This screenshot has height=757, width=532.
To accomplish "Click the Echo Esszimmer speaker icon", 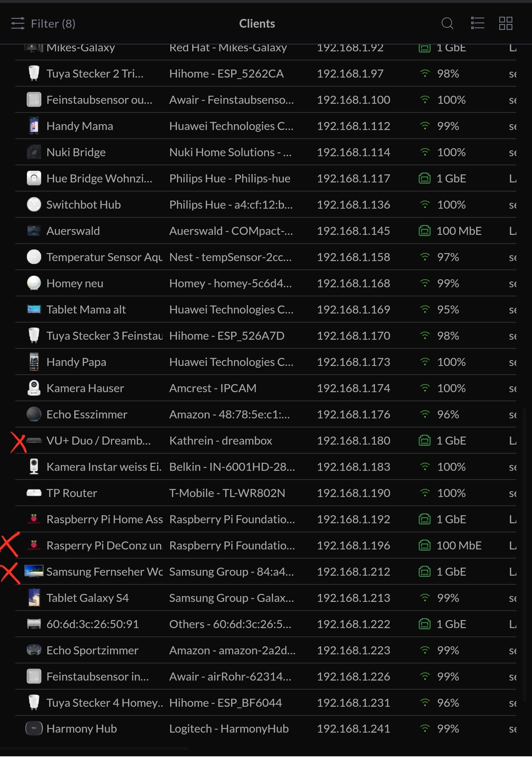I will [34, 414].
